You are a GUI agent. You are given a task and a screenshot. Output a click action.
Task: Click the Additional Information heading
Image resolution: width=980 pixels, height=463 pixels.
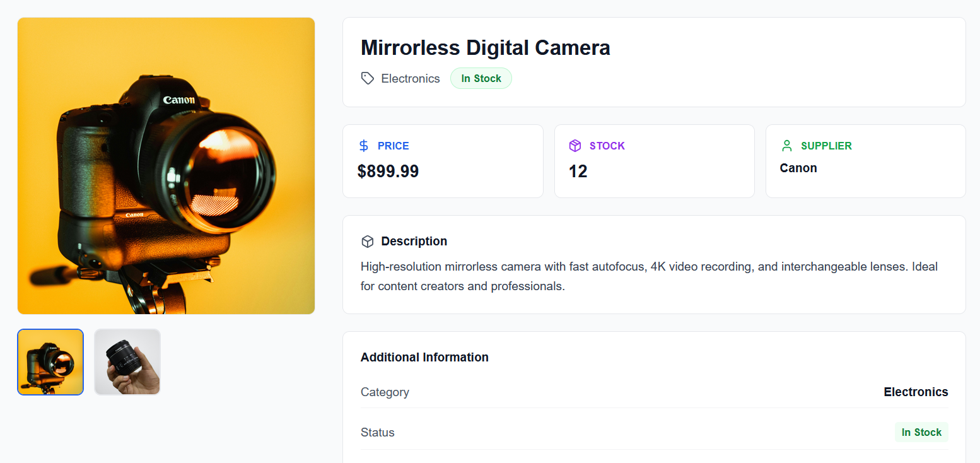pos(424,357)
